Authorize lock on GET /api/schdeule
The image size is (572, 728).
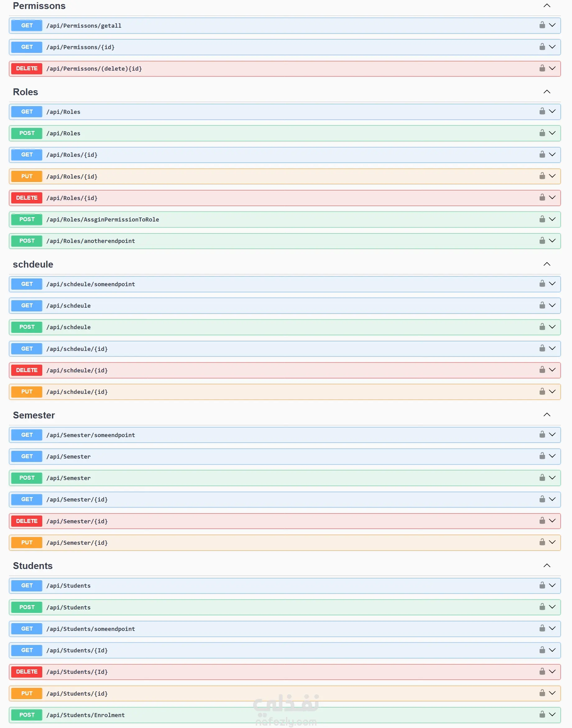pos(542,305)
